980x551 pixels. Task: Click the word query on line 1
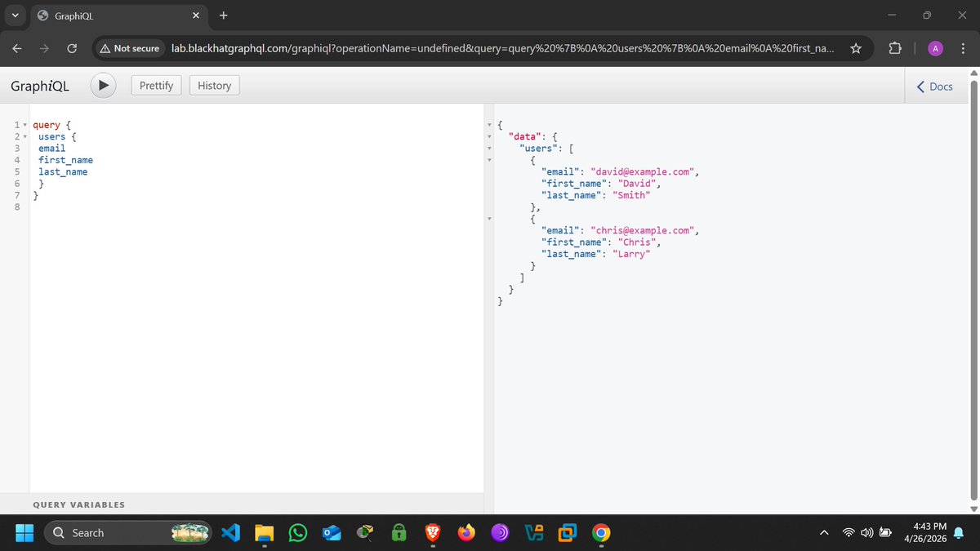(x=47, y=126)
